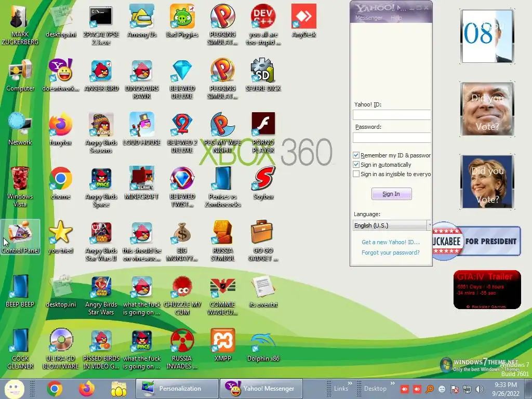Screen dimensions: 532x399
Task: Switch to Personalization in the taskbar
Action: [x=177, y=389]
